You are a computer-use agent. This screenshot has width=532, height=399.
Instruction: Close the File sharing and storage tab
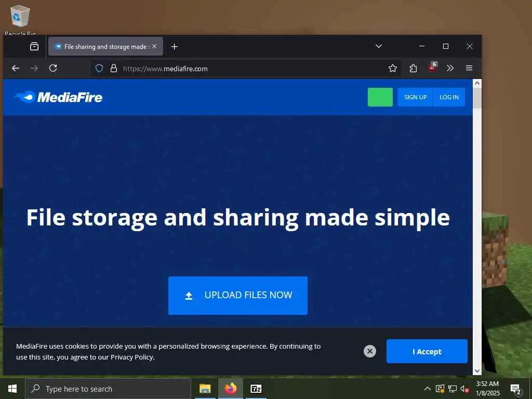154,46
